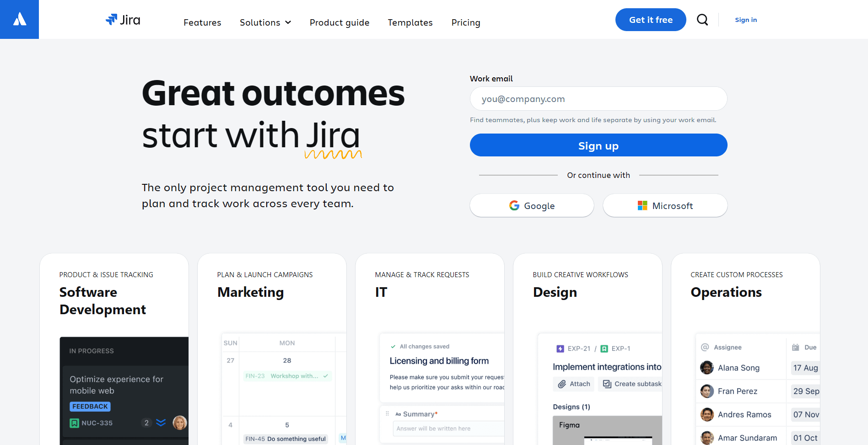Click the Atlassian logo icon
This screenshot has width=868, height=445.
click(19, 19)
